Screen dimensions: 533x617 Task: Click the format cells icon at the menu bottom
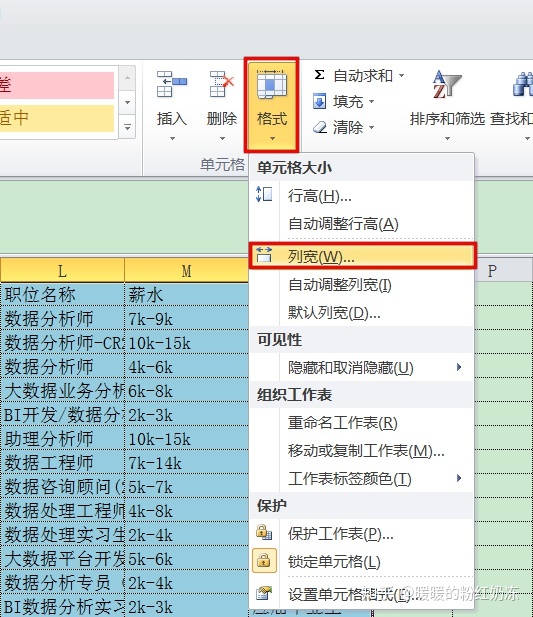point(264,593)
